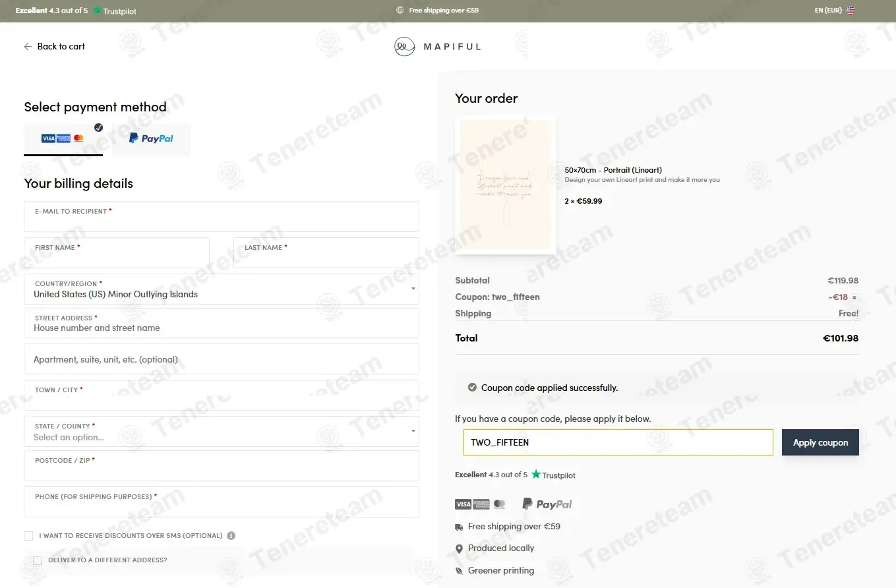Image resolution: width=896 pixels, height=588 pixels.
Task: Click the globe icon beside free shipping text
Action: click(400, 11)
